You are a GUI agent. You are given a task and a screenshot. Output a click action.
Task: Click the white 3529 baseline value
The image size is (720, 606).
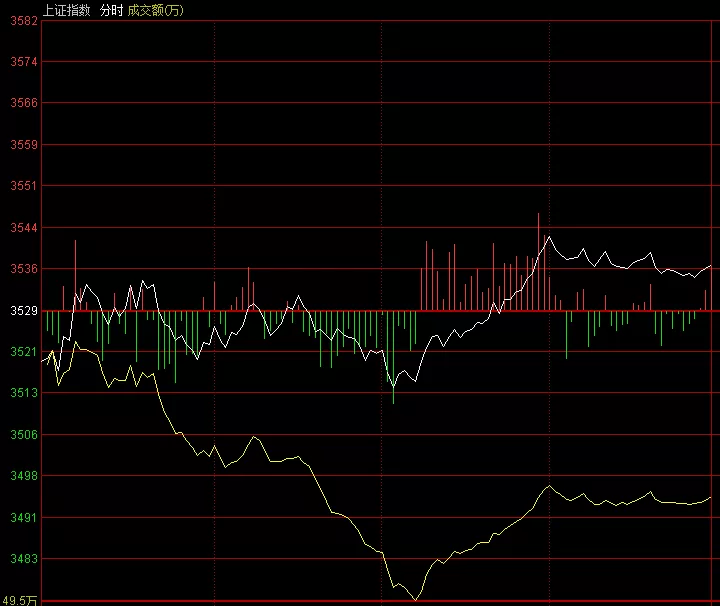pos(24,311)
